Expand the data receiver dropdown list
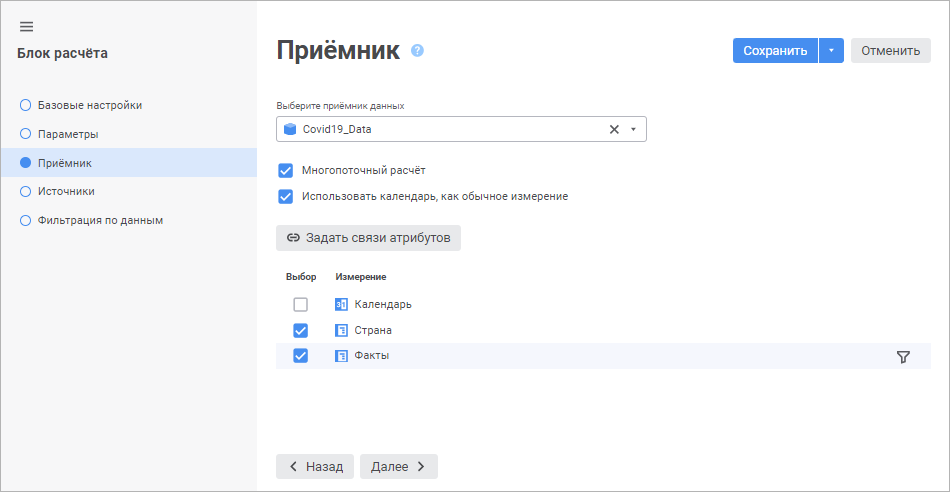 (633, 129)
